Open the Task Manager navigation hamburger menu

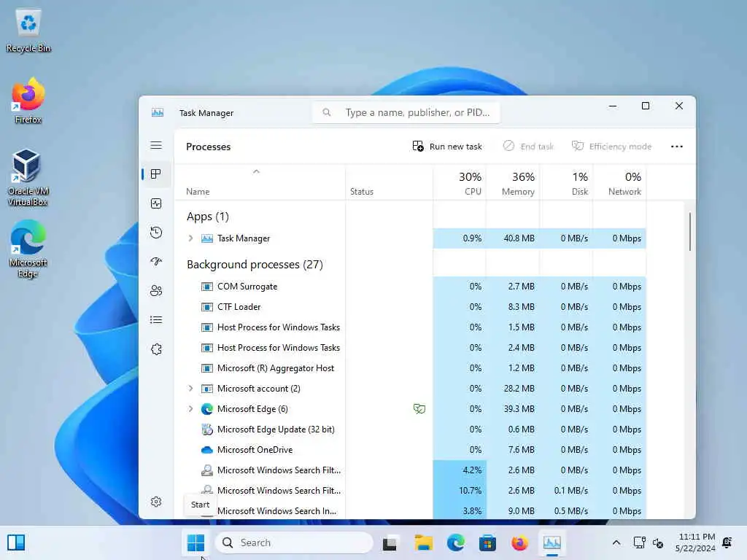[156, 145]
